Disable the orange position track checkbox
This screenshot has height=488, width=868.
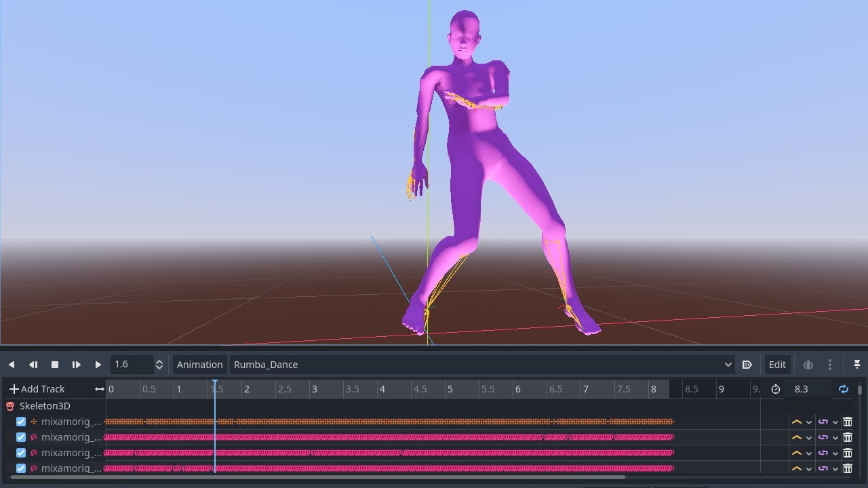pos(21,422)
